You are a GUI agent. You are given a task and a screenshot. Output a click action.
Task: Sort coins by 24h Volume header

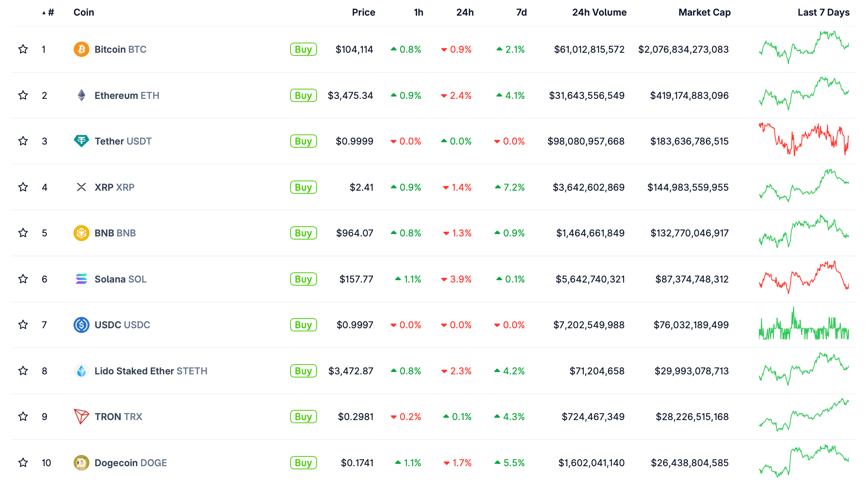coord(599,13)
